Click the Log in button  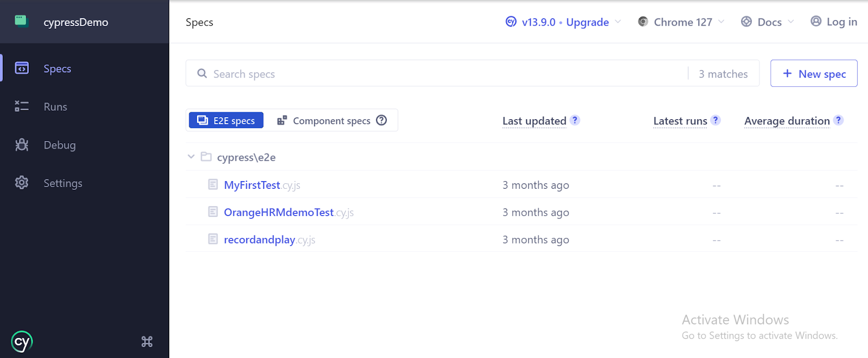tap(834, 22)
